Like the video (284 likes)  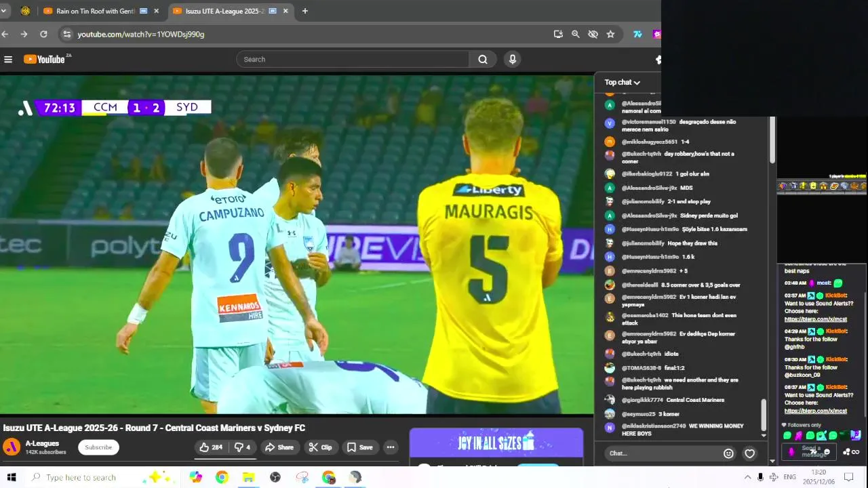coord(210,447)
